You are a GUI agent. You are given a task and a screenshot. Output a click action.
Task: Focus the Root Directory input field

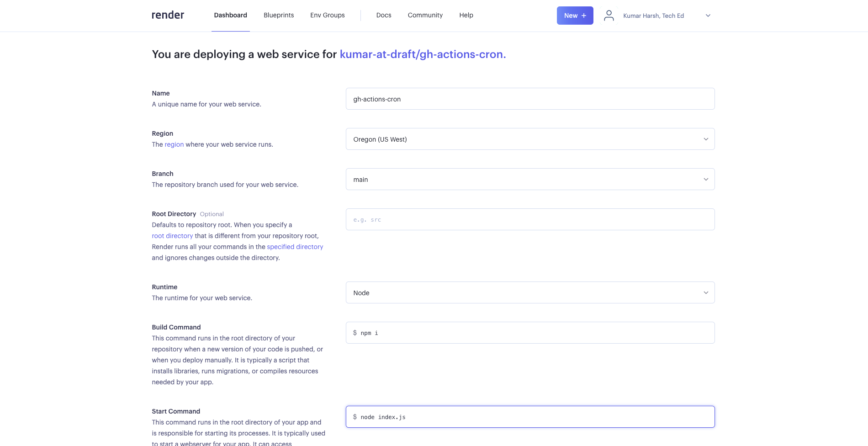530,219
